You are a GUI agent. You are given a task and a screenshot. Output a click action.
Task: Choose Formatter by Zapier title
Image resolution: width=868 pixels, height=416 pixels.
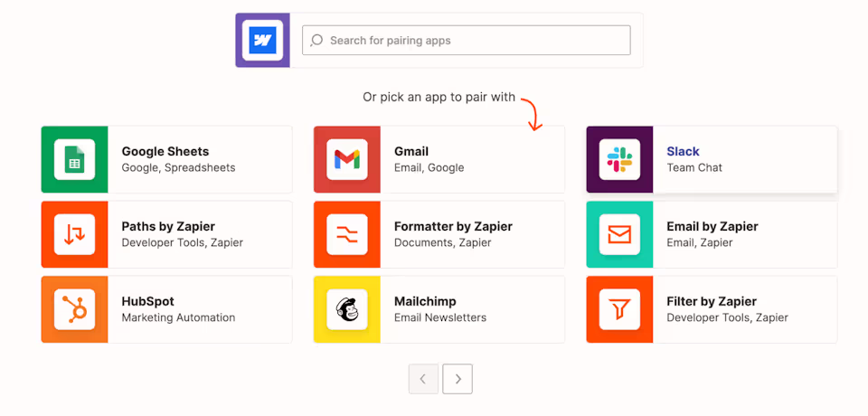[453, 227]
